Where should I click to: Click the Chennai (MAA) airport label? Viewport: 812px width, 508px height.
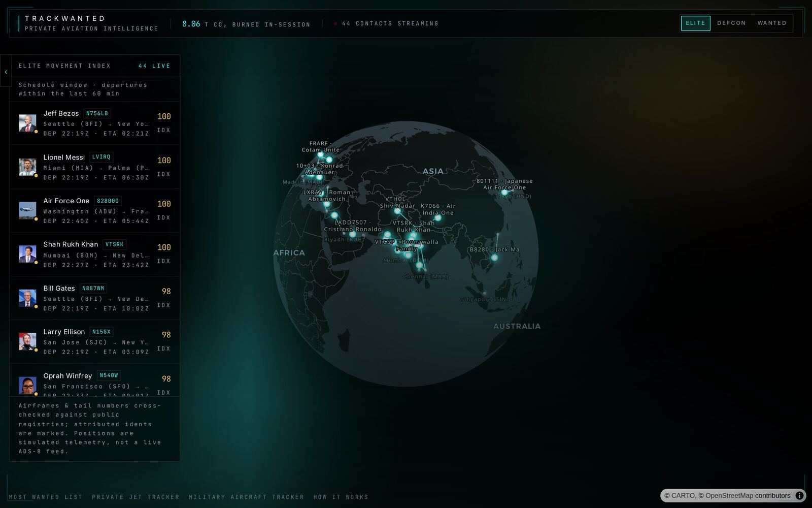click(x=425, y=276)
